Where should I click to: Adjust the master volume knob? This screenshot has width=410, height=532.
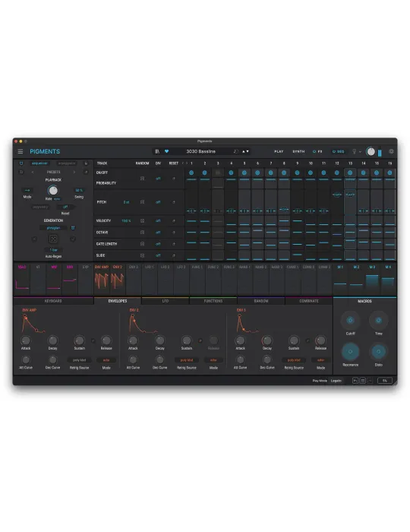(x=371, y=152)
